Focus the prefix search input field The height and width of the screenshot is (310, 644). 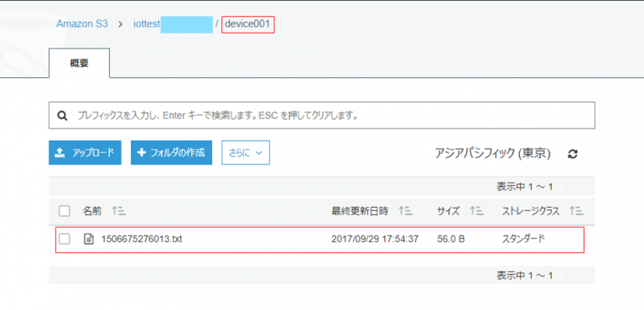tap(322, 116)
